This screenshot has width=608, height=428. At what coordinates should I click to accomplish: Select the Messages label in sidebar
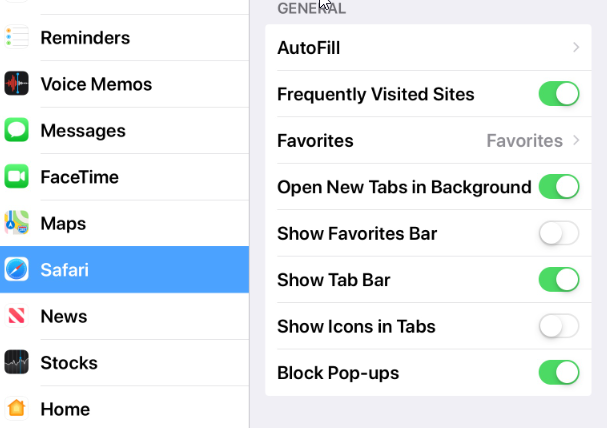pyautogui.click(x=83, y=131)
